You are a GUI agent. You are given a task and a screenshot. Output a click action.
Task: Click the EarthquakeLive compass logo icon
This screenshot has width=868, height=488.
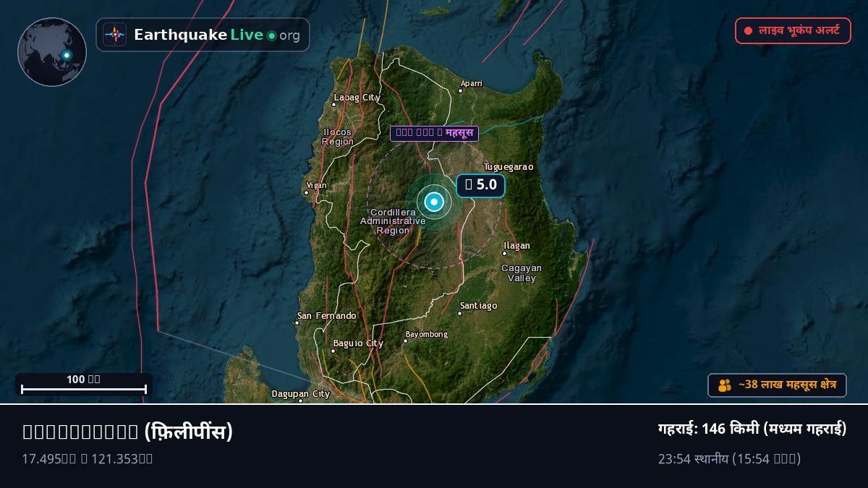click(x=114, y=35)
